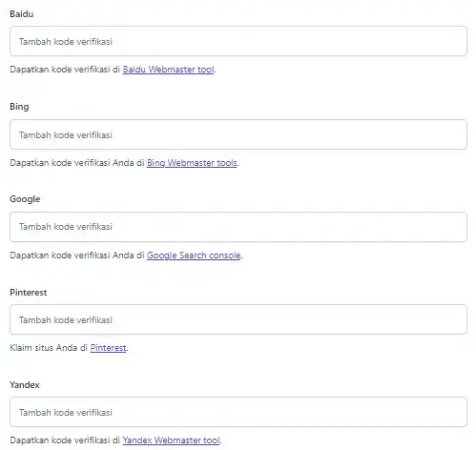Focus the Baidu verification code field
The image size is (476, 450).
pos(238,41)
